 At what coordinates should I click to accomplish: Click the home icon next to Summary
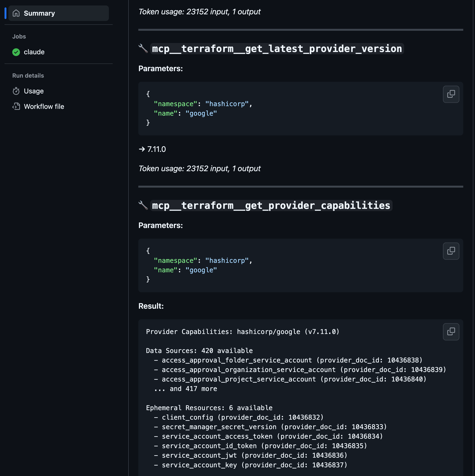16,13
